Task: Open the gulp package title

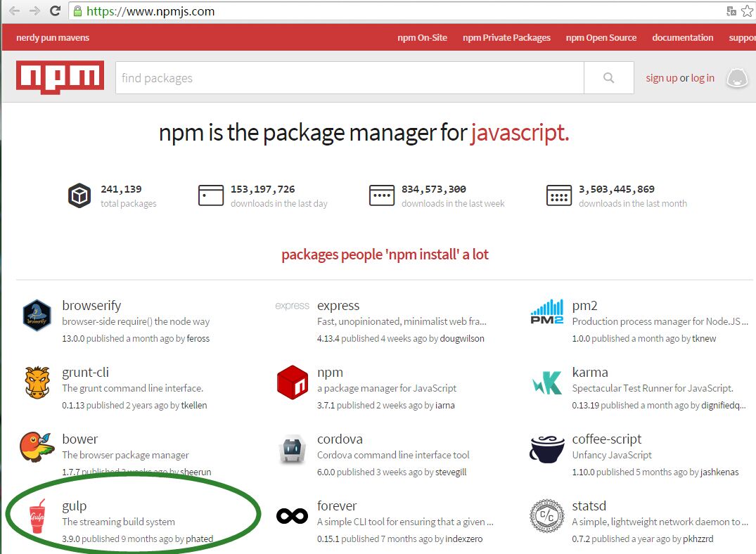Action: click(75, 506)
